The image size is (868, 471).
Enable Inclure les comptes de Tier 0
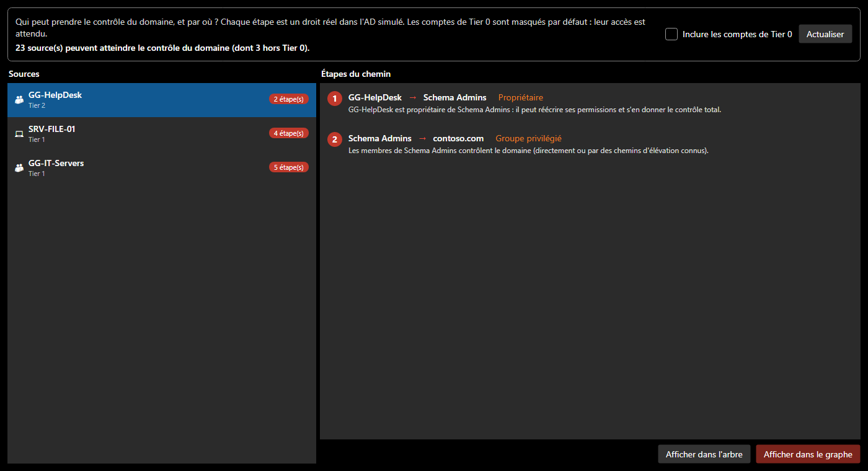click(671, 34)
